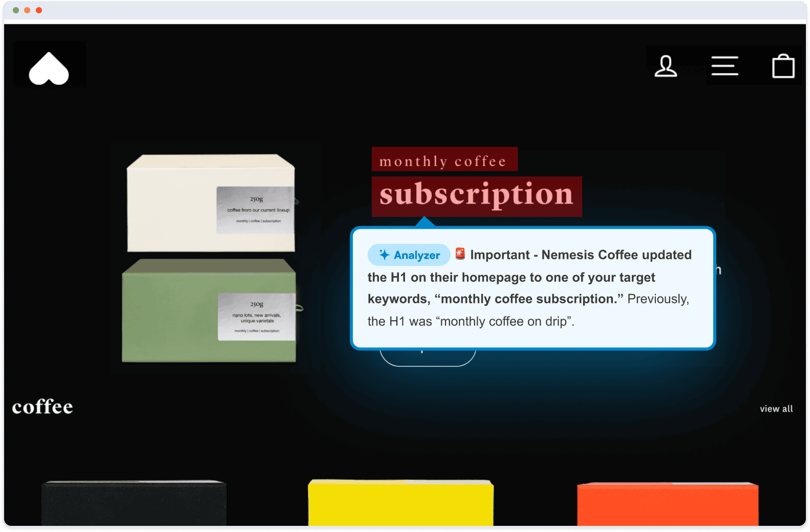Open the user account icon
Viewport: 810px width, 532px height.
tap(666, 66)
